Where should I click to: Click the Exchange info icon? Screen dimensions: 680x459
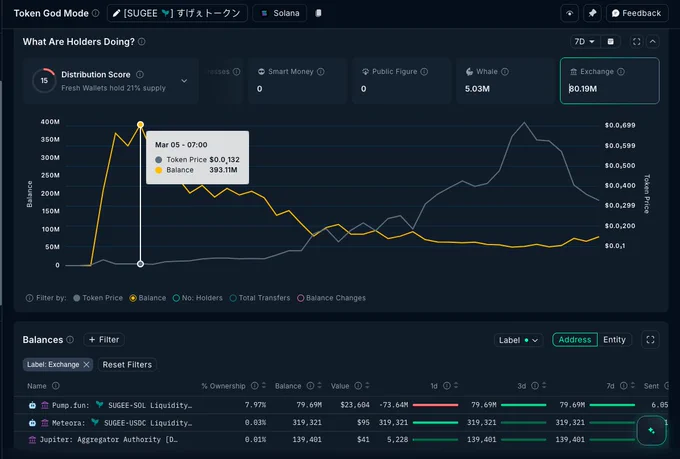click(621, 72)
